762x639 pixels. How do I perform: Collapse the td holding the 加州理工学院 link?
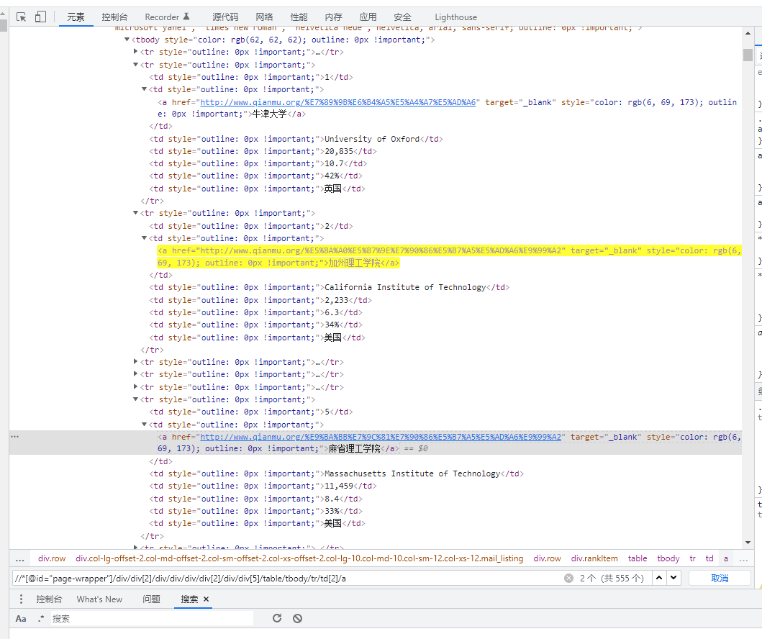point(144,238)
